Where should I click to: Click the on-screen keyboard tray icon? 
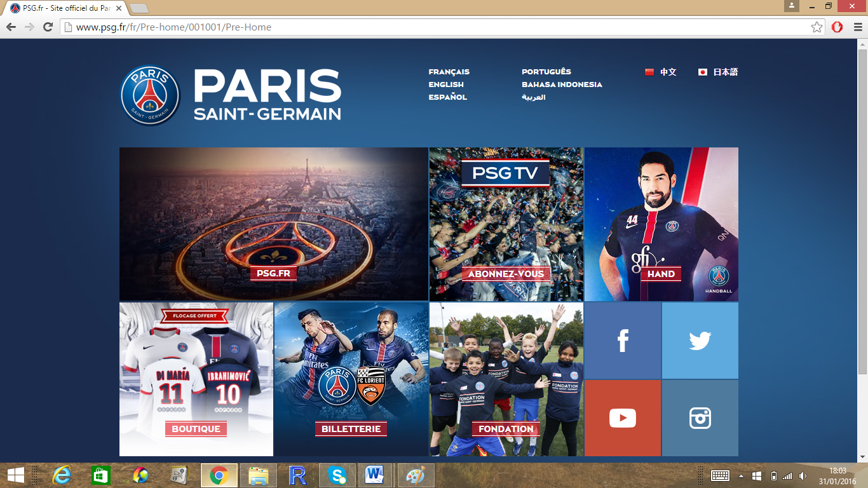pos(720,475)
